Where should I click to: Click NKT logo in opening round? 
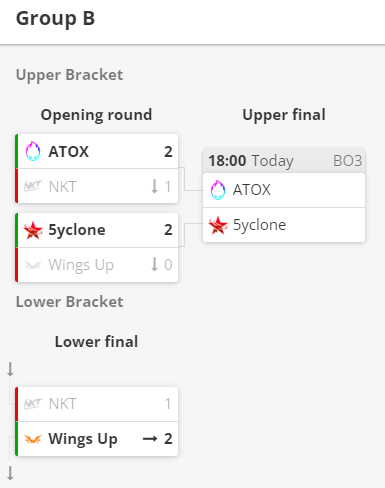pos(33,186)
